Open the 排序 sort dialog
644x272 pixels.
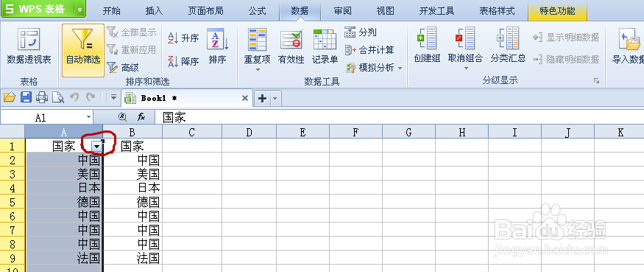click(x=217, y=46)
